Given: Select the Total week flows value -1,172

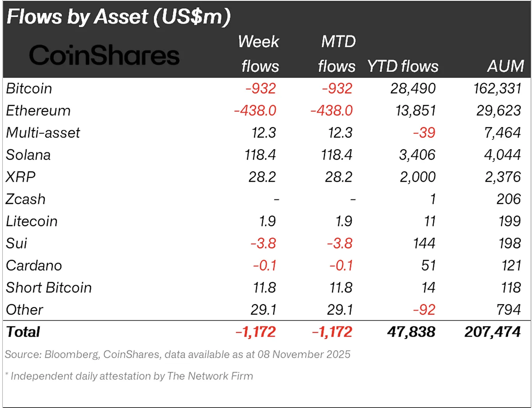Looking at the screenshot, I should (256, 332).
